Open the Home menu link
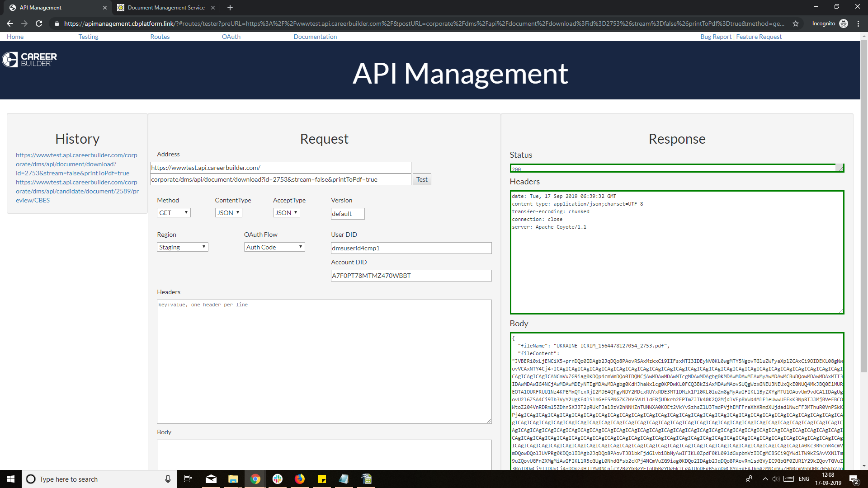This screenshot has width=868, height=488. [x=15, y=37]
